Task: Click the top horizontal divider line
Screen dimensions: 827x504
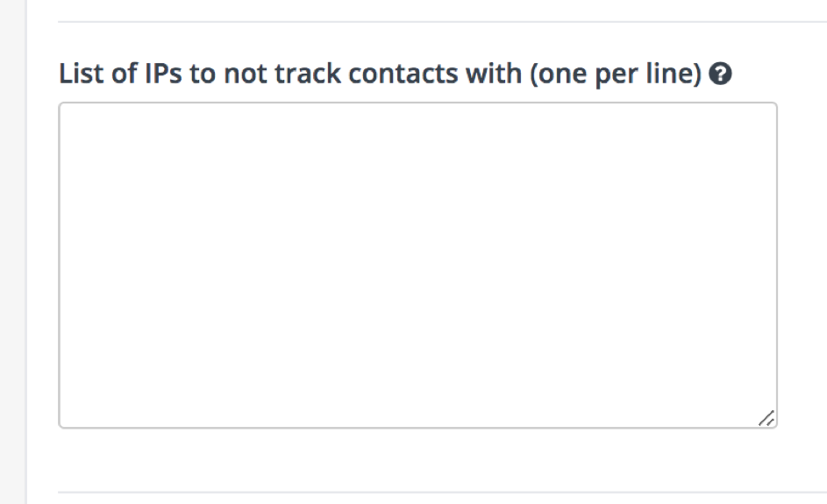Action: click(442, 22)
